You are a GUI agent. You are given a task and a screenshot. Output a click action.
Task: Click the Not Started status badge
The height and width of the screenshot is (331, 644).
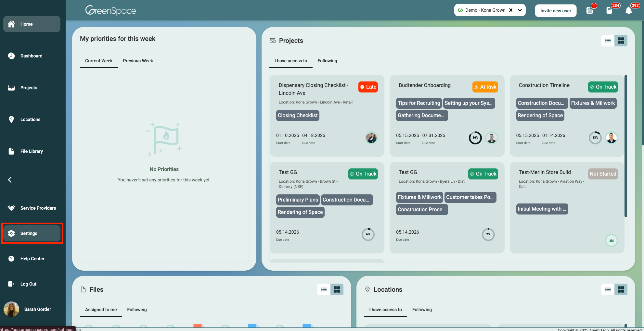pos(603,174)
